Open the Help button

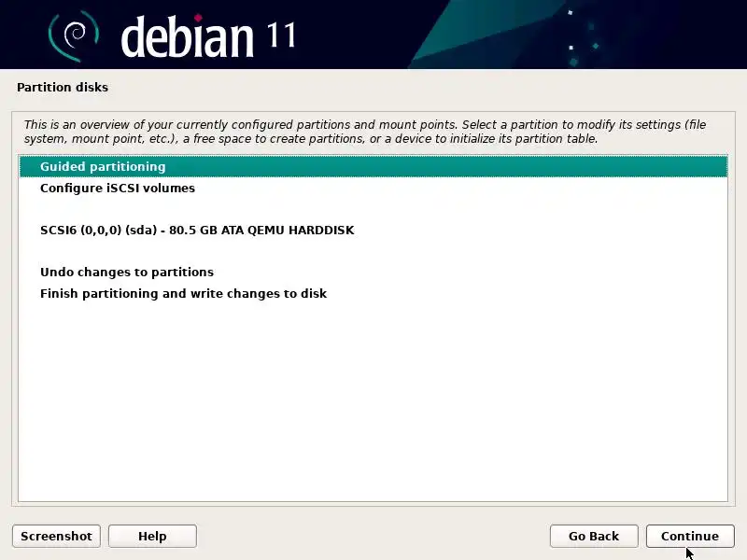point(152,536)
